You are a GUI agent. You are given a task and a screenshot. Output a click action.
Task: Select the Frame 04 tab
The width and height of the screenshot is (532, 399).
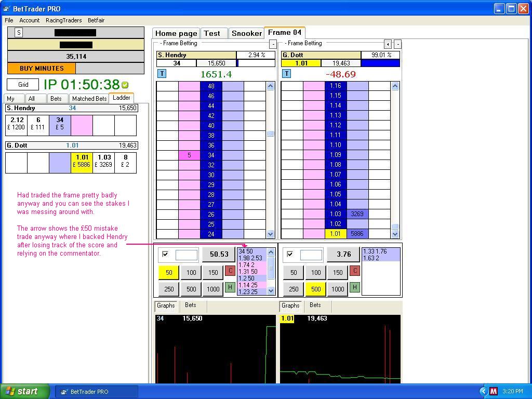[x=285, y=33]
